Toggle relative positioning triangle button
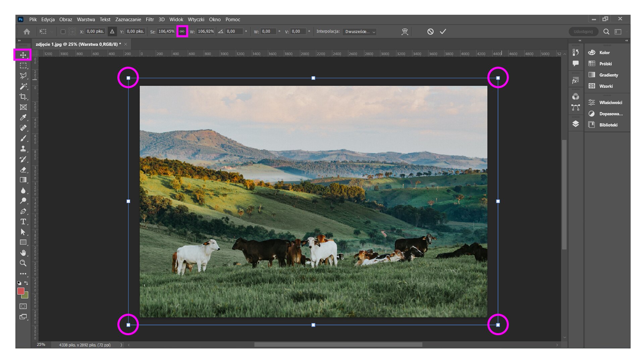The height and width of the screenshot is (362, 644). pos(112,32)
